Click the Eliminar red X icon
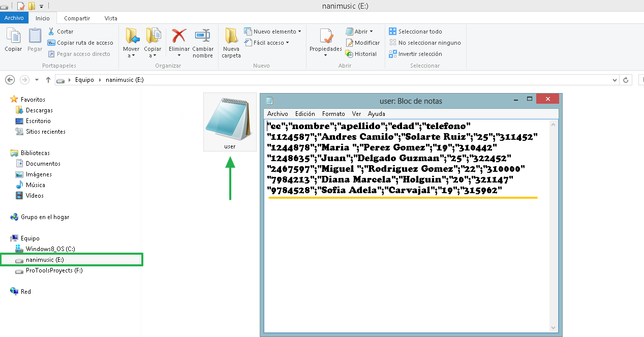The height and width of the screenshot is (337, 644). [179, 37]
